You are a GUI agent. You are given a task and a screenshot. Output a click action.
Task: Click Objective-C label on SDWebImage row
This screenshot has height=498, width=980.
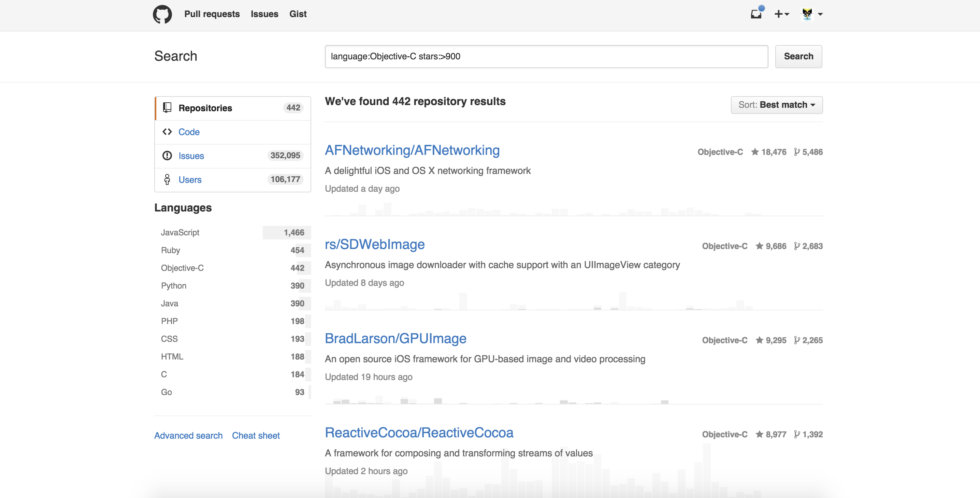click(725, 246)
